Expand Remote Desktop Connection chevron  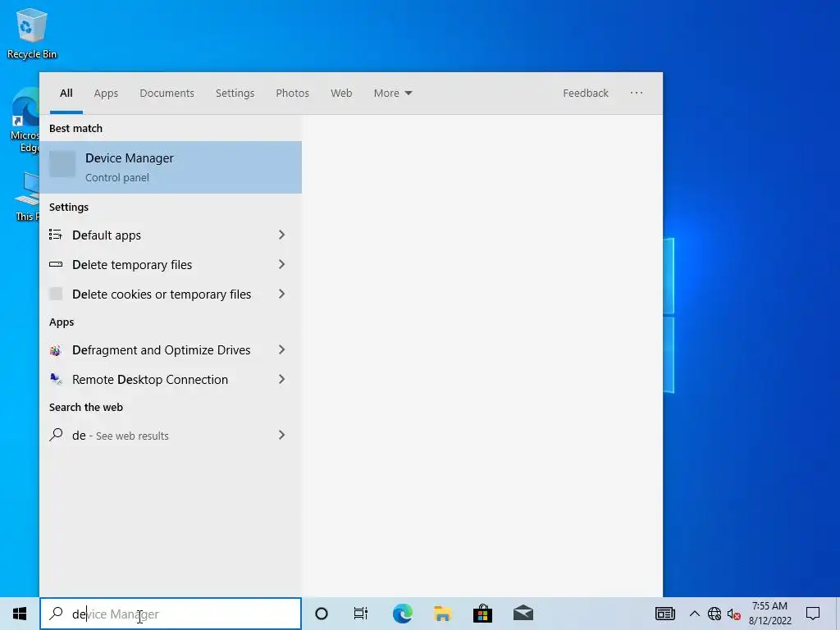pyautogui.click(x=282, y=379)
